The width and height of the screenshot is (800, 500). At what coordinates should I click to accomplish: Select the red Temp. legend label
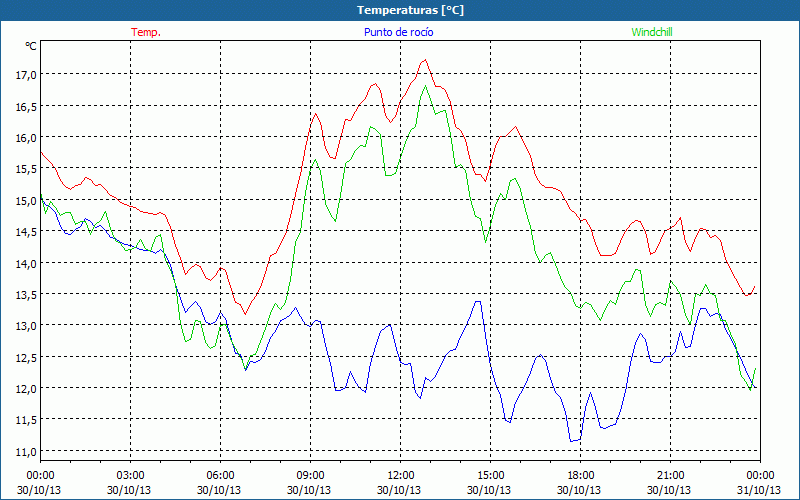click(146, 32)
